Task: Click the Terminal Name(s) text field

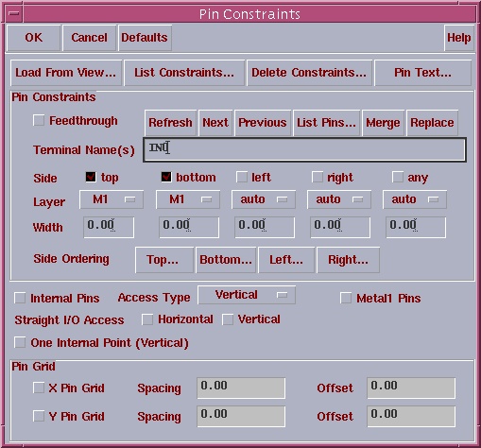Action: coord(304,149)
